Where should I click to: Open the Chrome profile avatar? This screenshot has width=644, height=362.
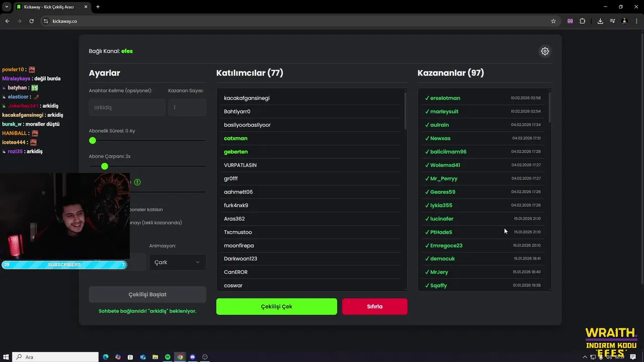624,21
